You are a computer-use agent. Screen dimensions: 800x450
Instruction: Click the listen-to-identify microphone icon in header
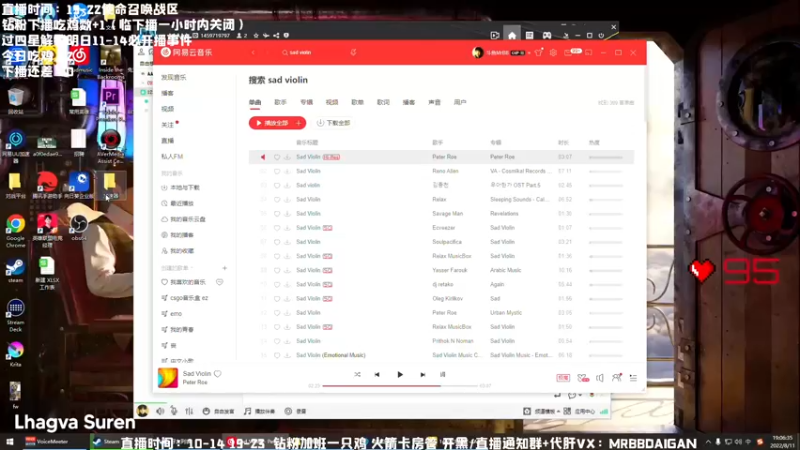(x=353, y=53)
